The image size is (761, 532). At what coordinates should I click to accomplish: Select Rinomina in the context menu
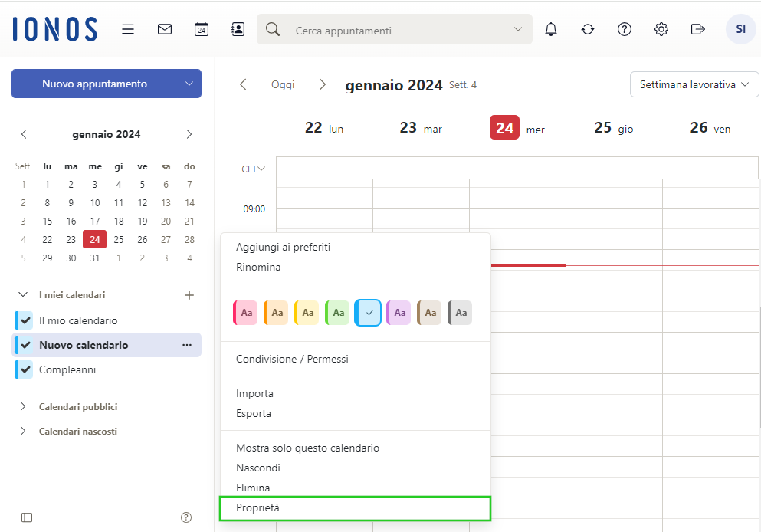356,267
